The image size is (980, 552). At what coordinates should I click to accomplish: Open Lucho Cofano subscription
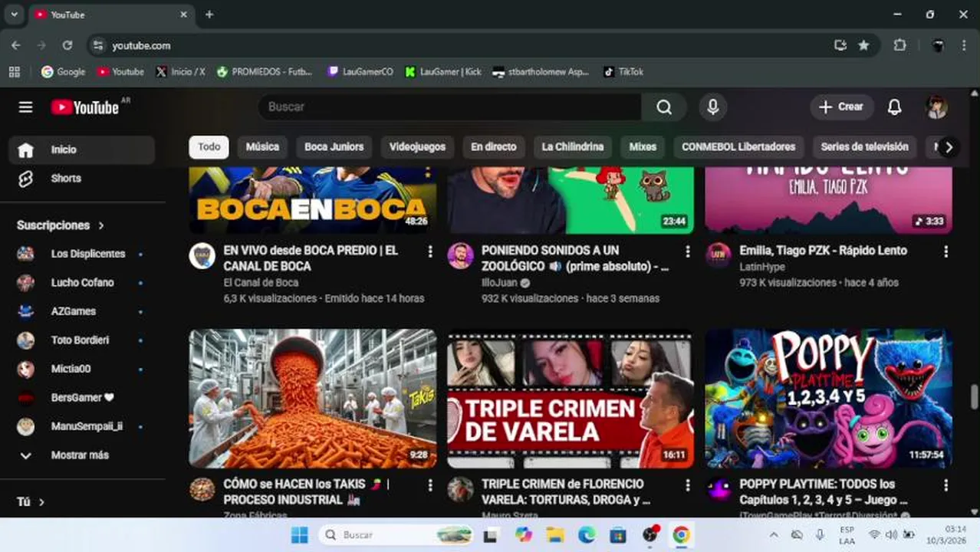(82, 283)
